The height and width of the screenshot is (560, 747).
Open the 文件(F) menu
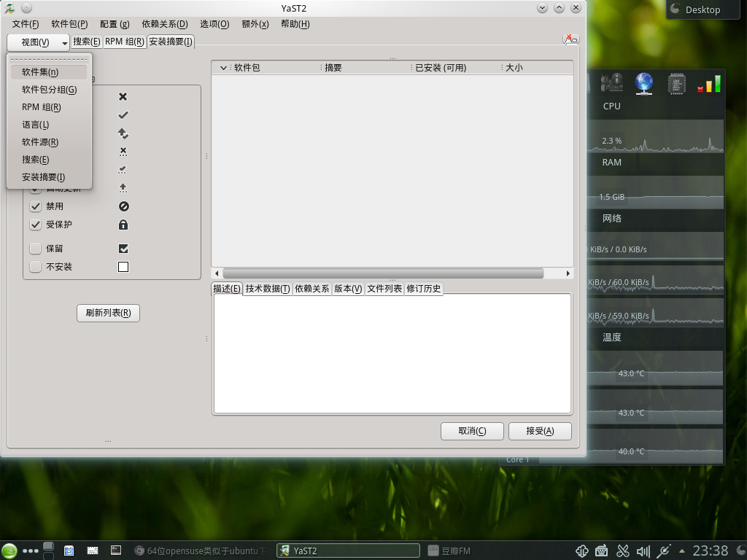coord(26,24)
